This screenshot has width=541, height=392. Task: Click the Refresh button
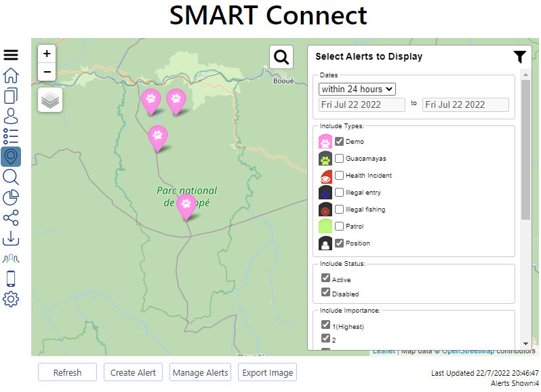67,372
